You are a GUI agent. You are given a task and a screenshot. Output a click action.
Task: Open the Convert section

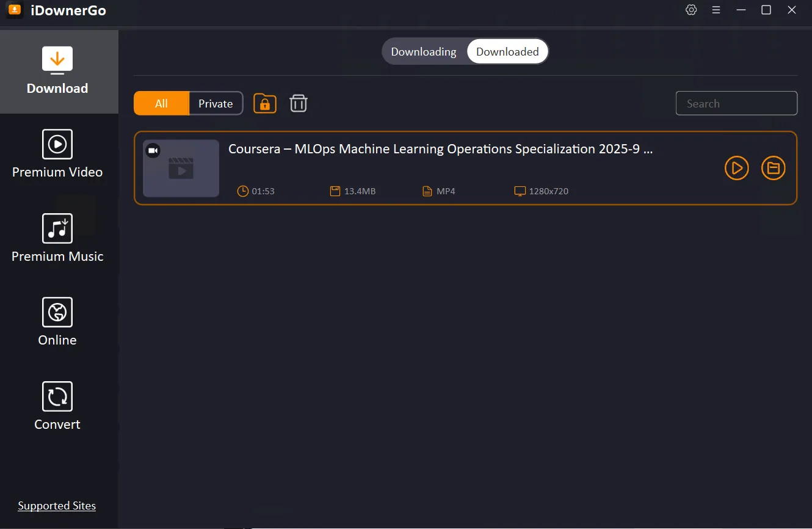57,407
